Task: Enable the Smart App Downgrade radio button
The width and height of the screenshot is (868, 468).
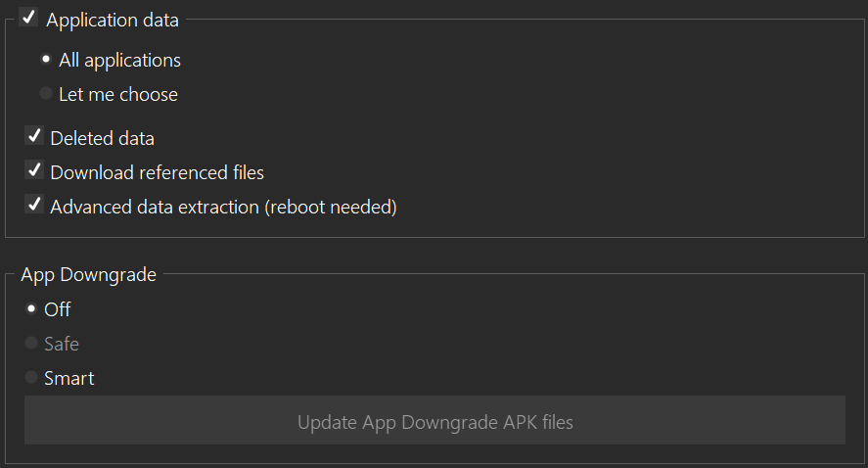Action: (x=31, y=378)
